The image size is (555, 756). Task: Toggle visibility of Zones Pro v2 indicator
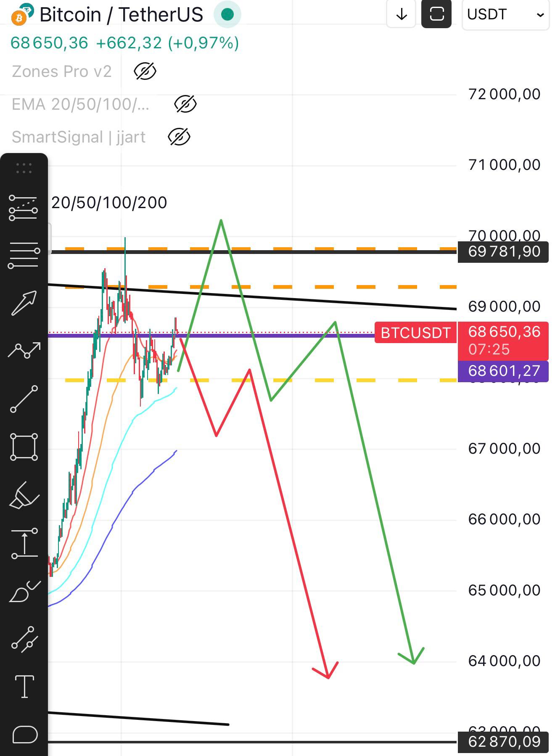tap(145, 71)
